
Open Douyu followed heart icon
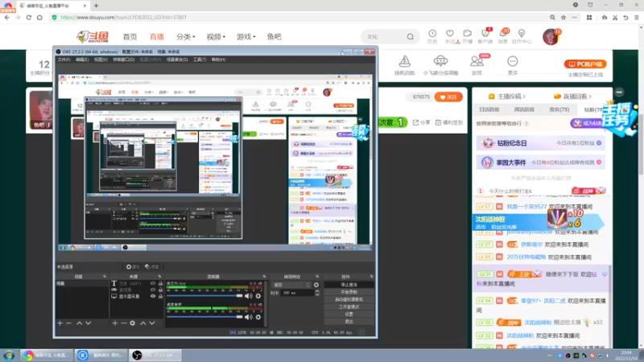450,34
